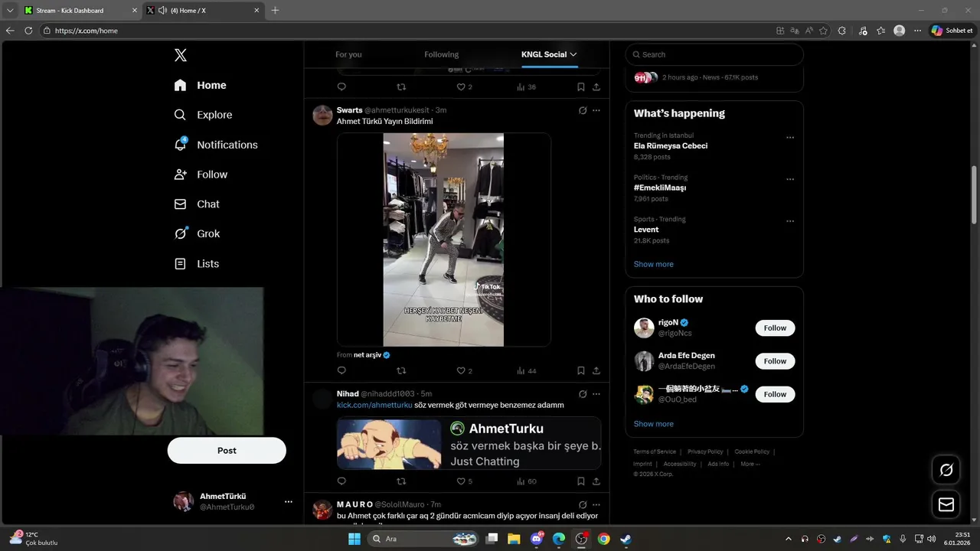Screen dimensions: 980x551
Task: Bookmark the Swarts post
Action: point(581,370)
